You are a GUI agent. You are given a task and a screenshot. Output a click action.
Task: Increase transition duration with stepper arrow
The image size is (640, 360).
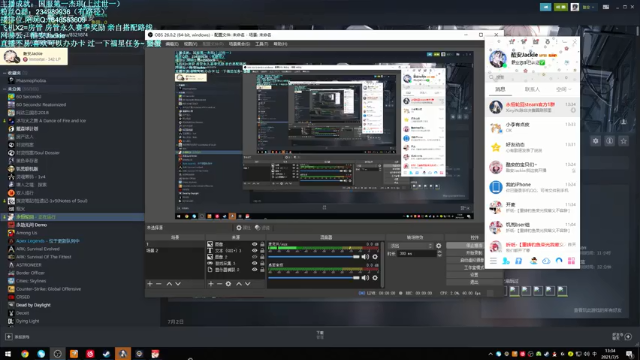tap(439, 252)
